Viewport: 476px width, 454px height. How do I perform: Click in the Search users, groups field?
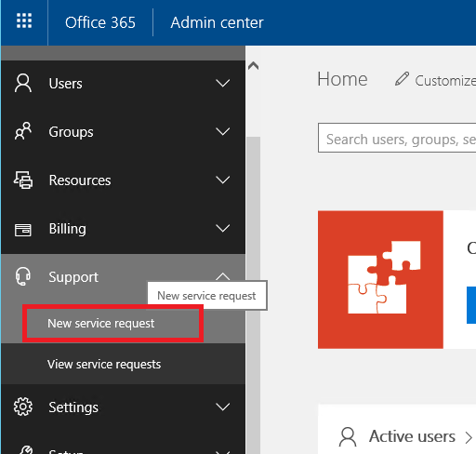[397, 138]
